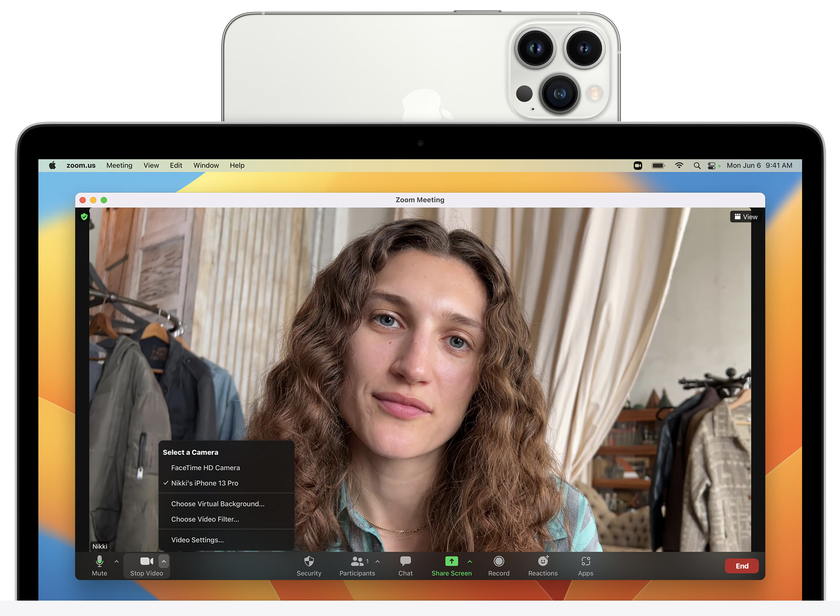Click Select a Camera header
Viewport: 840px width, 616px height.
[x=191, y=452]
